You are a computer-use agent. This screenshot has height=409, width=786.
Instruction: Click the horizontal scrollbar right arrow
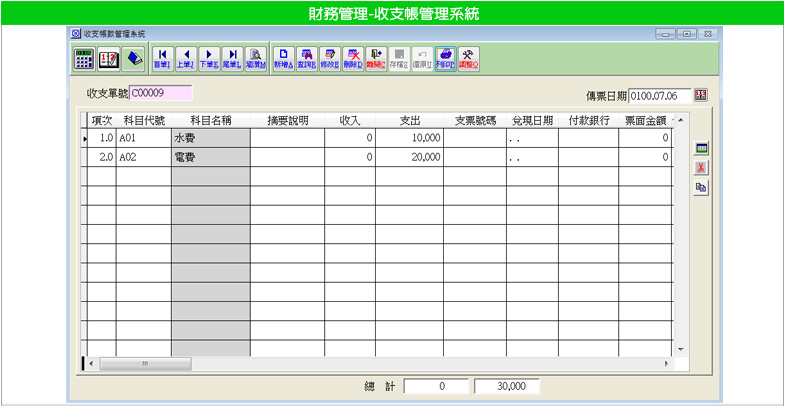[670, 363]
